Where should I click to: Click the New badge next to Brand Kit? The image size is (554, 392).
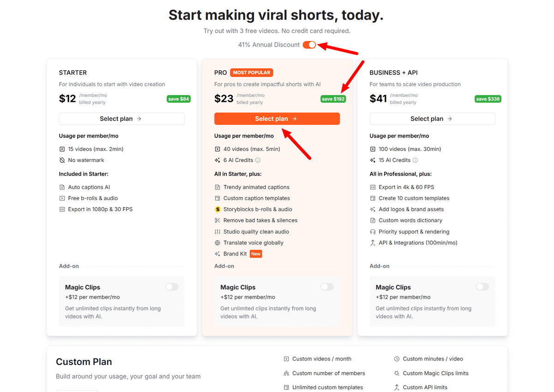[x=256, y=254]
